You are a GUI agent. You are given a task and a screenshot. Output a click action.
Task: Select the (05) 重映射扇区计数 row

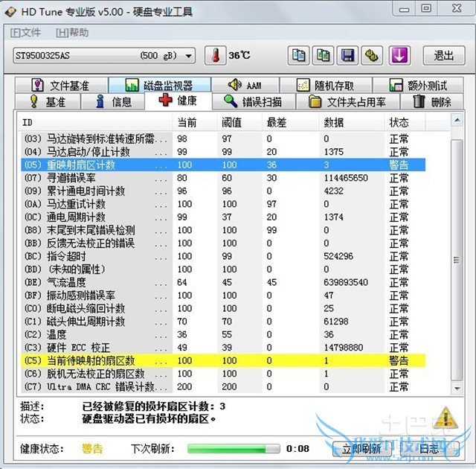point(223,165)
